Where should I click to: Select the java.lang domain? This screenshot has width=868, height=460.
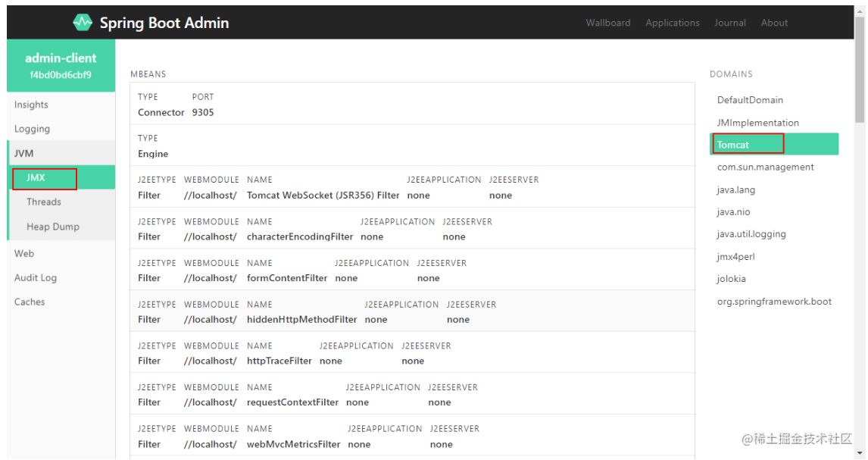(x=774, y=190)
